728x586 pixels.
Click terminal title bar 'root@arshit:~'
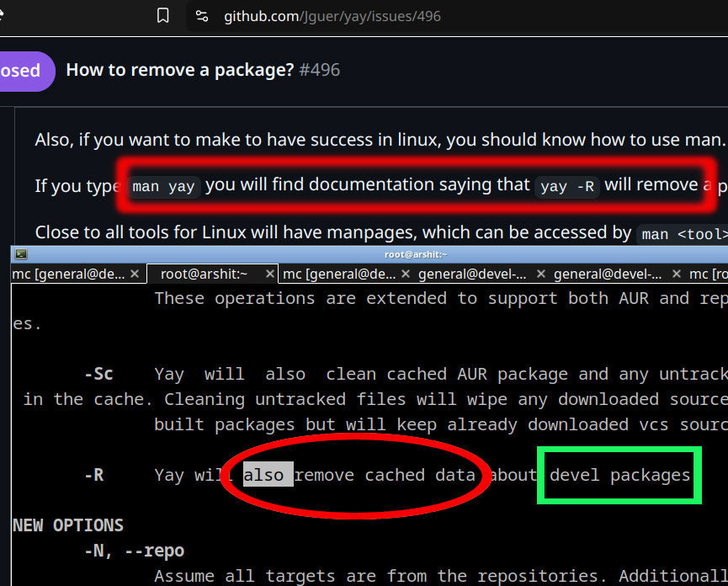coord(416,254)
